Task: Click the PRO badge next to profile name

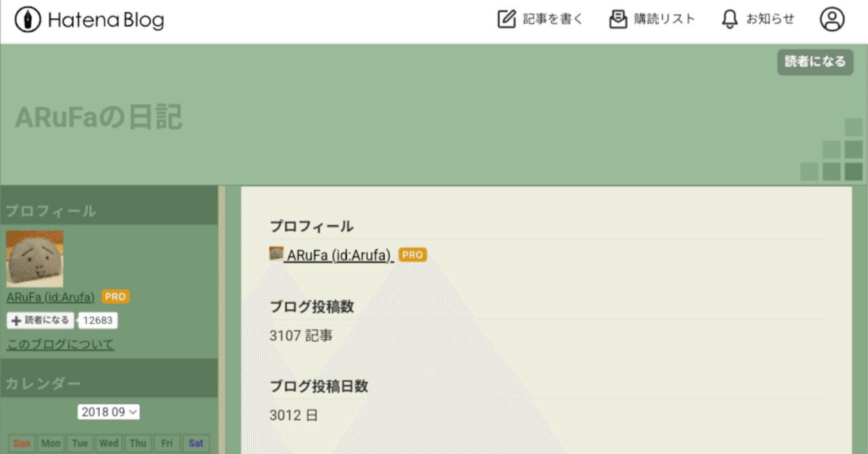Action: click(x=412, y=255)
